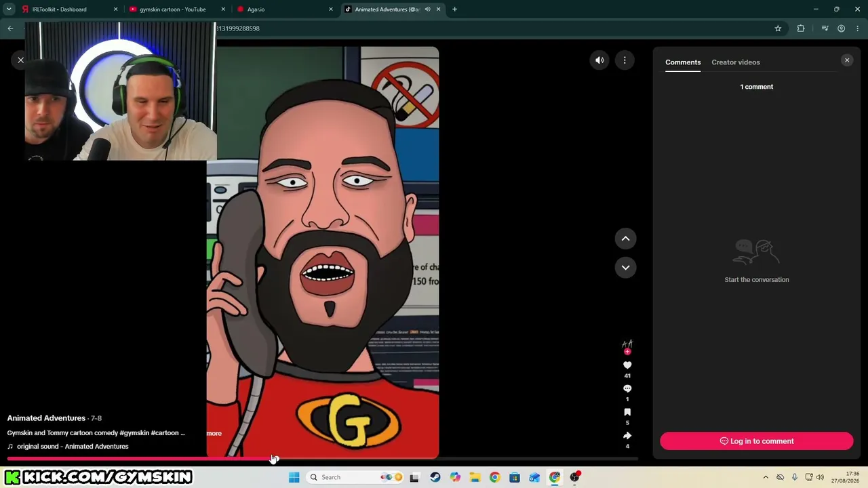Viewport: 868px width, 488px height.
Task: Close the Agar.io tab
Action: (331, 9)
